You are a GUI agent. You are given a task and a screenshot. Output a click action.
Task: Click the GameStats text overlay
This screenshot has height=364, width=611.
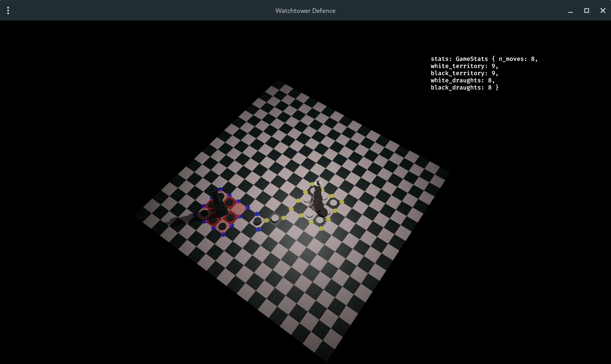coord(483,73)
